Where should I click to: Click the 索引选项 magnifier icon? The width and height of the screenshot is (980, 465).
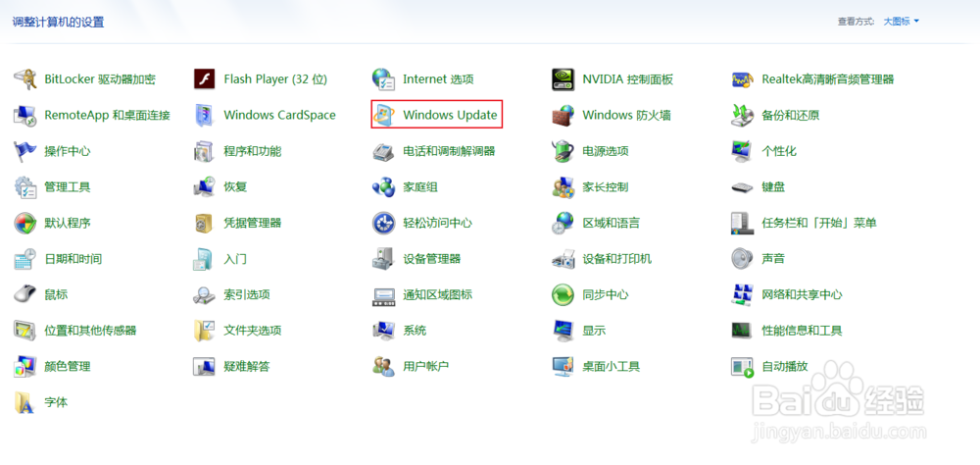click(205, 294)
